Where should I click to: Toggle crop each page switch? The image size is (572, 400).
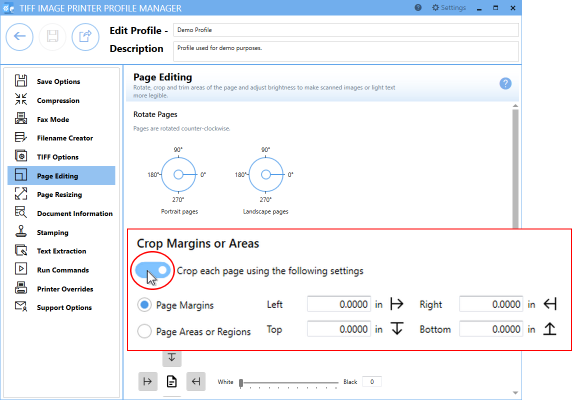(153, 270)
